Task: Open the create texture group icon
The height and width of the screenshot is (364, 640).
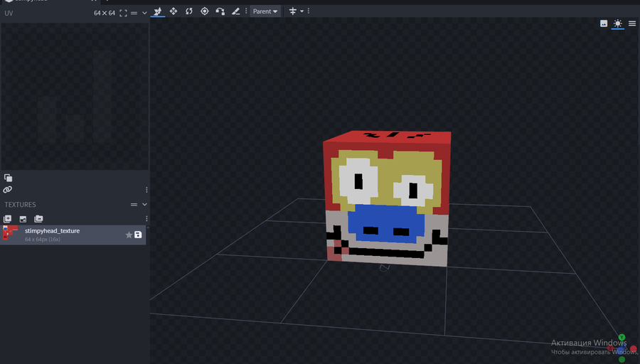Action: point(38,219)
